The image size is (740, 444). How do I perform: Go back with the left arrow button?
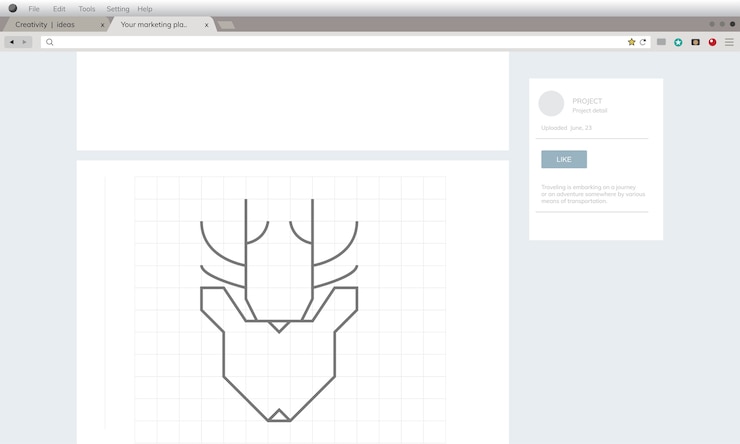(x=12, y=42)
